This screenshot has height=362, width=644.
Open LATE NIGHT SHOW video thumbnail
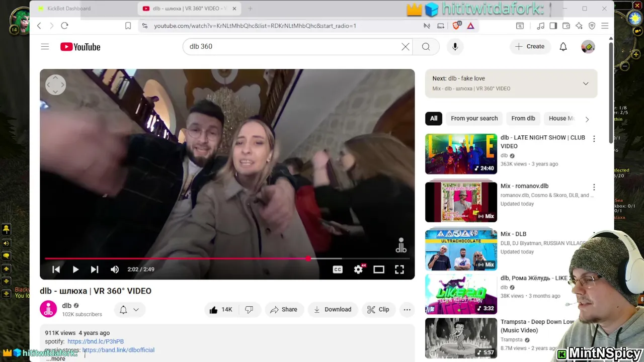pyautogui.click(x=461, y=154)
